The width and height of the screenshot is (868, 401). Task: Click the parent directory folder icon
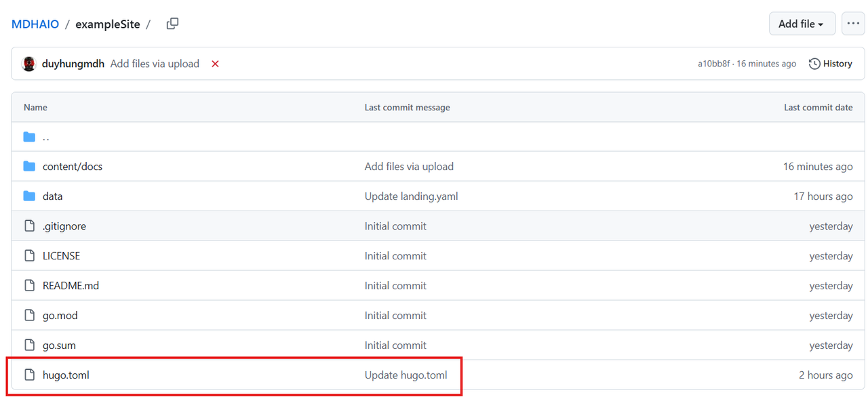[29, 137]
